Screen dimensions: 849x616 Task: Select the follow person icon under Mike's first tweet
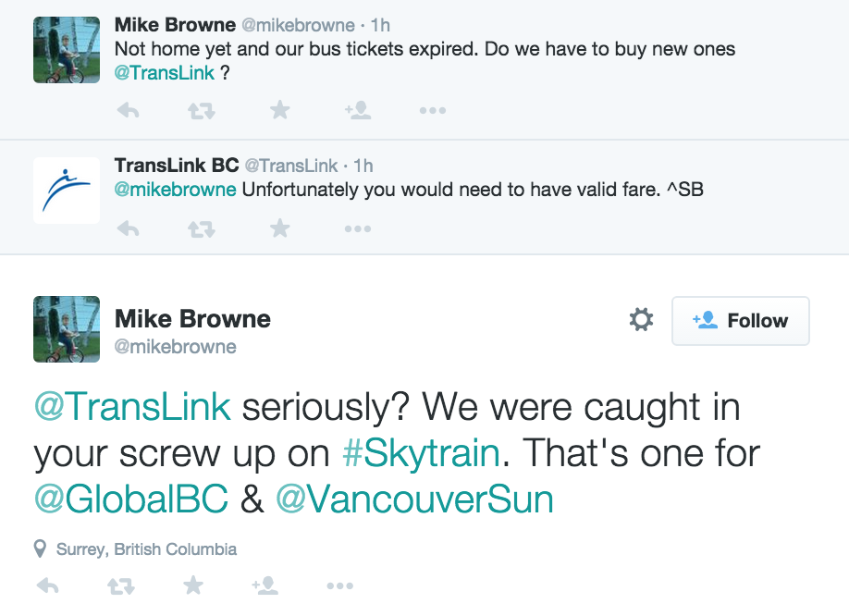pos(358,110)
